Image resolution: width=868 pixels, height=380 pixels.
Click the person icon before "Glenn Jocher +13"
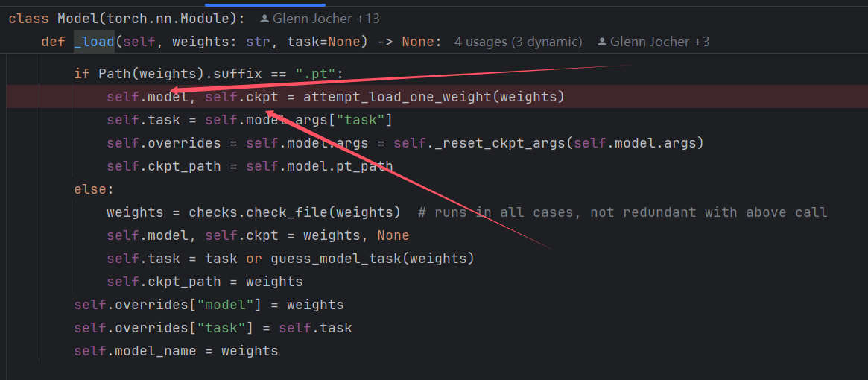click(x=264, y=19)
